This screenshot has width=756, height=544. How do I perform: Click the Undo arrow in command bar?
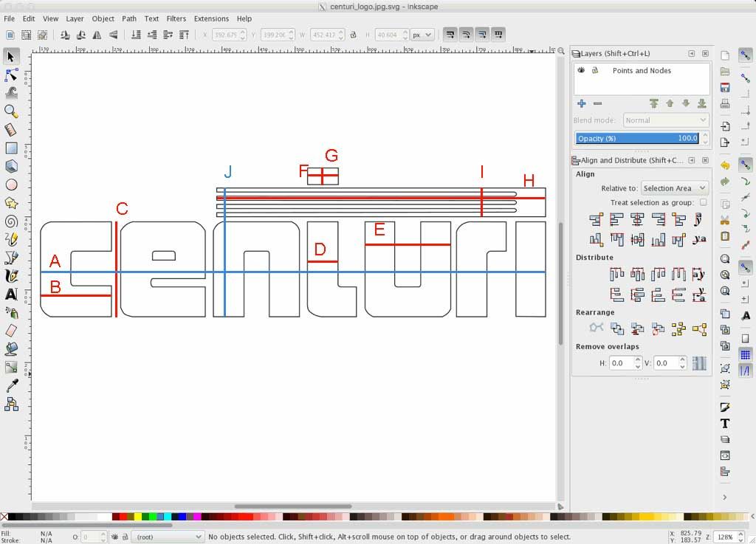[725, 165]
